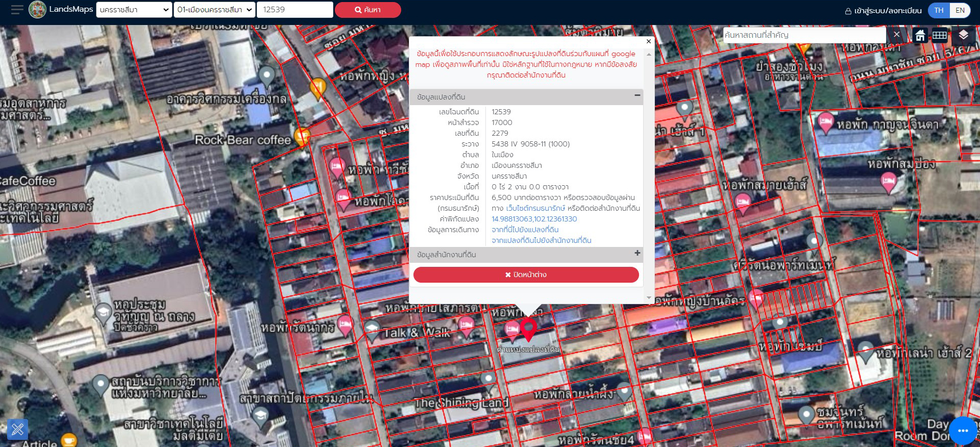Click the red ค้นหา search button
The image size is (980, 447).
(367, 10)
